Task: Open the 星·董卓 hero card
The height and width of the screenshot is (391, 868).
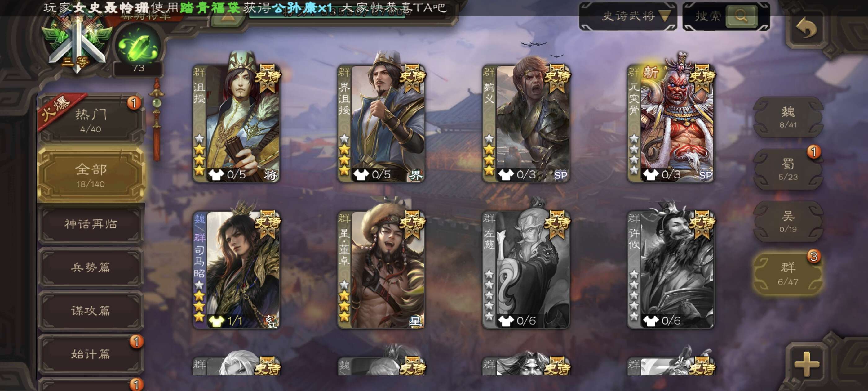Action: coord(381,269)
